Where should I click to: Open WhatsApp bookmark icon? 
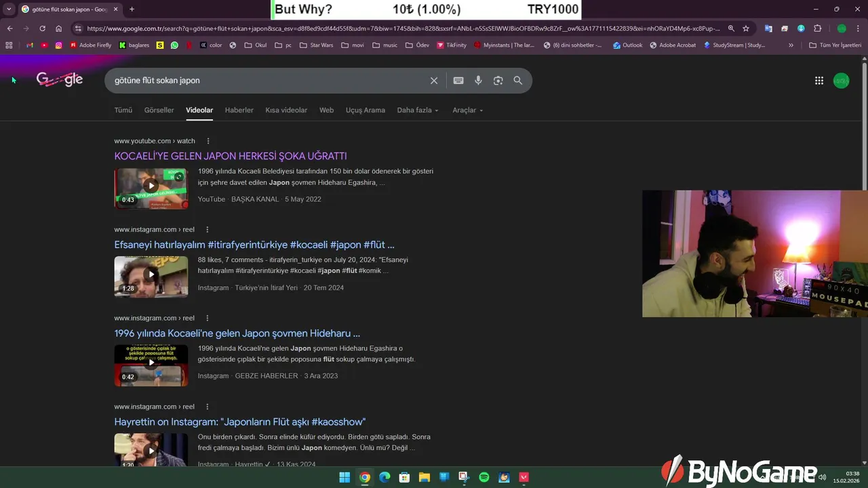click(x=175, y=45)
